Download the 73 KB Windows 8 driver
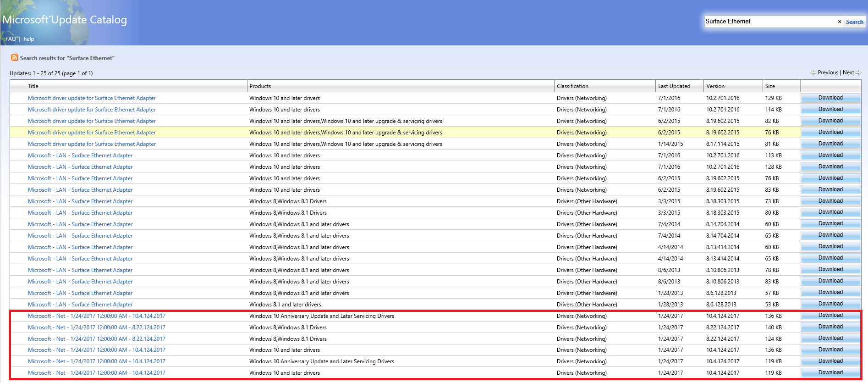 tap(830, 201)
